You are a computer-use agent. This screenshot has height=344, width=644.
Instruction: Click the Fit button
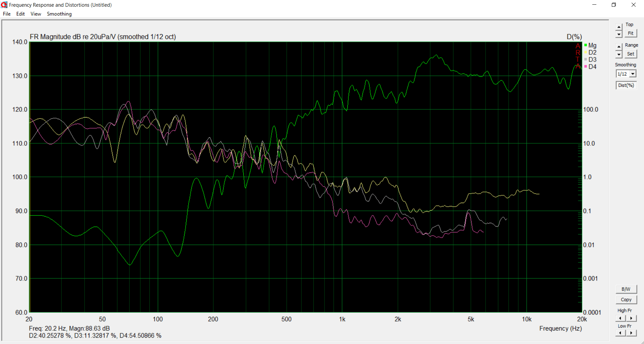631,33
